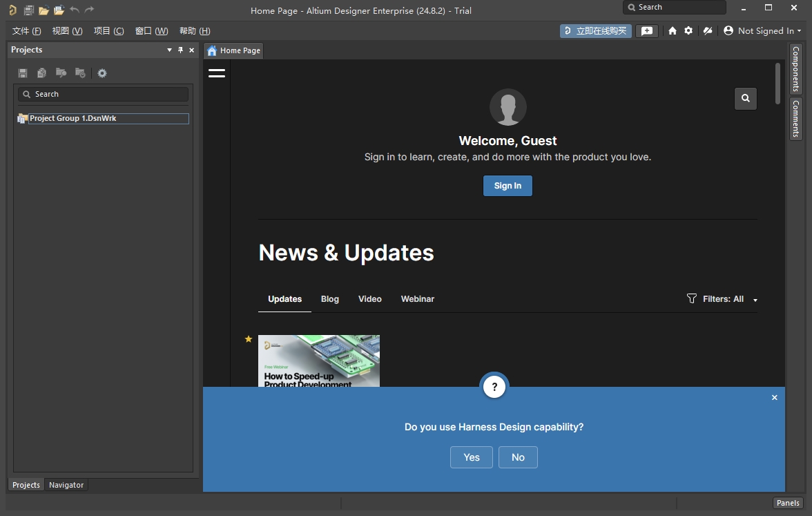Click the Projects panel Search field

[104, 94]
